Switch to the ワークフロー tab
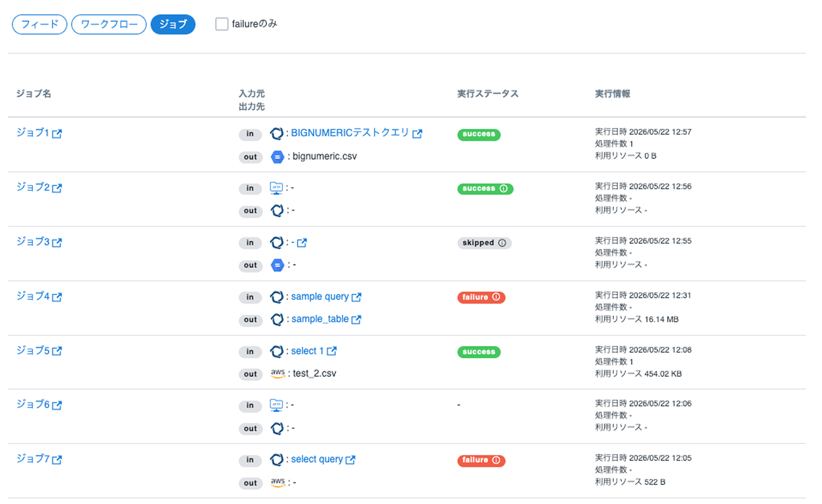This screenshot has height=504, width=822. [109, 24]
